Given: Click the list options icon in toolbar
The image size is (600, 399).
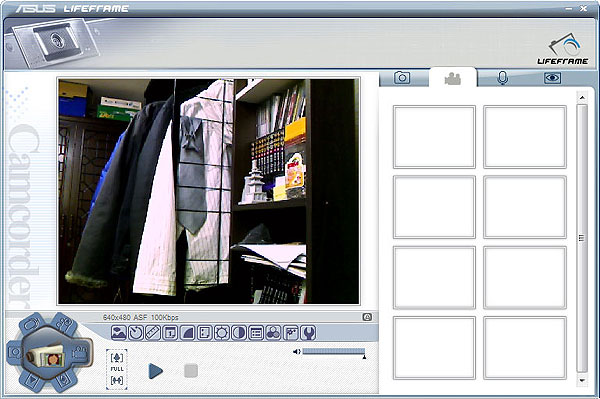Looking at the screenshot, I should [256, 333].
